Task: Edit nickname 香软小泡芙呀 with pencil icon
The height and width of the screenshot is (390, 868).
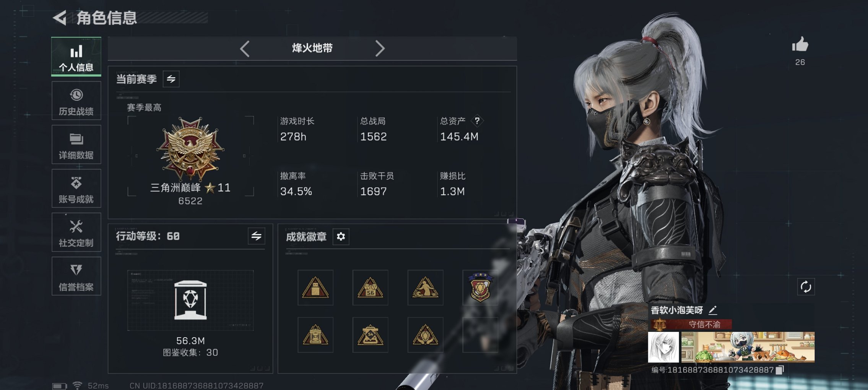Action: coord(713,310)
